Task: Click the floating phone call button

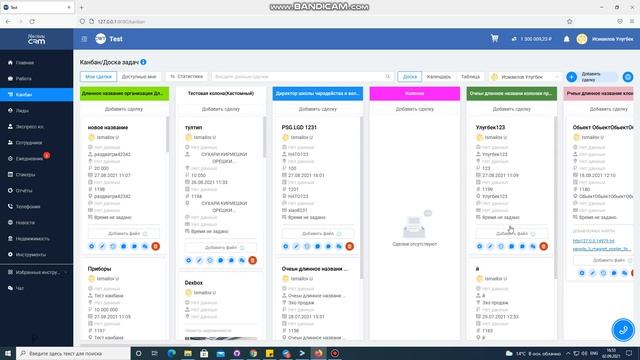Action: (623, 330)
